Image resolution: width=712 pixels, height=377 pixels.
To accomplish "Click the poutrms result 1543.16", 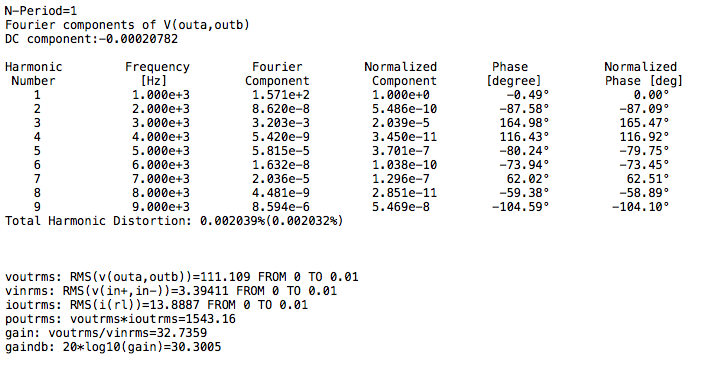I will tap(210, 319).
